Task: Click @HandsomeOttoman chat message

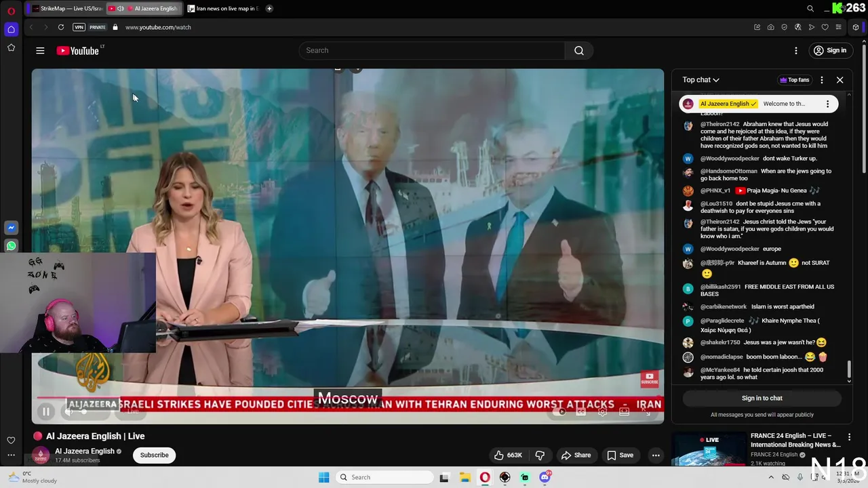Action: [764, 174]
